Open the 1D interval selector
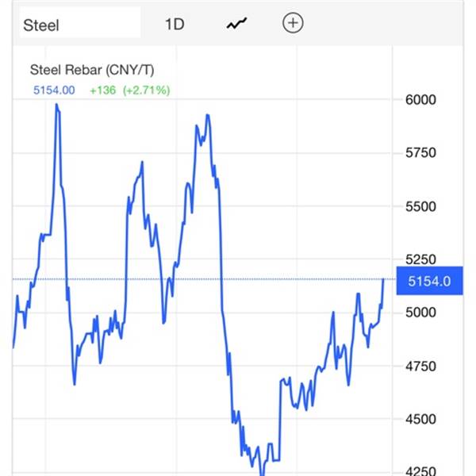The width and height of the screenshot is (476, 476). click(x=174, y=24)
